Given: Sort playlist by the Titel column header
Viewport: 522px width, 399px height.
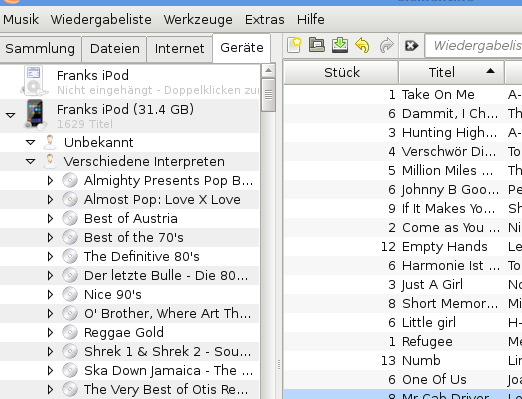Looking at the screenshot, I should (x=451, y=72).
